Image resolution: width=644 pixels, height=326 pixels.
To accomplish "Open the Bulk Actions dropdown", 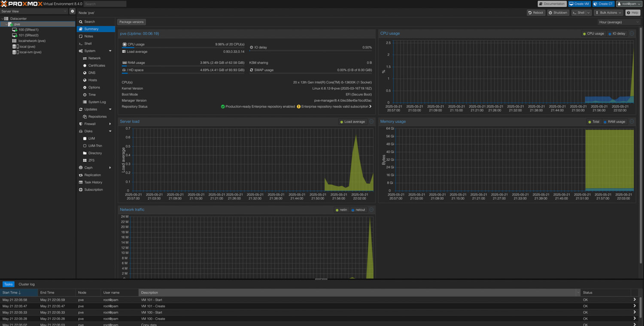I will click(608, 13).
